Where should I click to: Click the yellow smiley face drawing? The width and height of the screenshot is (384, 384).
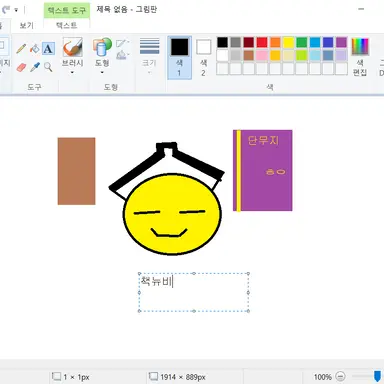point(172,214)
